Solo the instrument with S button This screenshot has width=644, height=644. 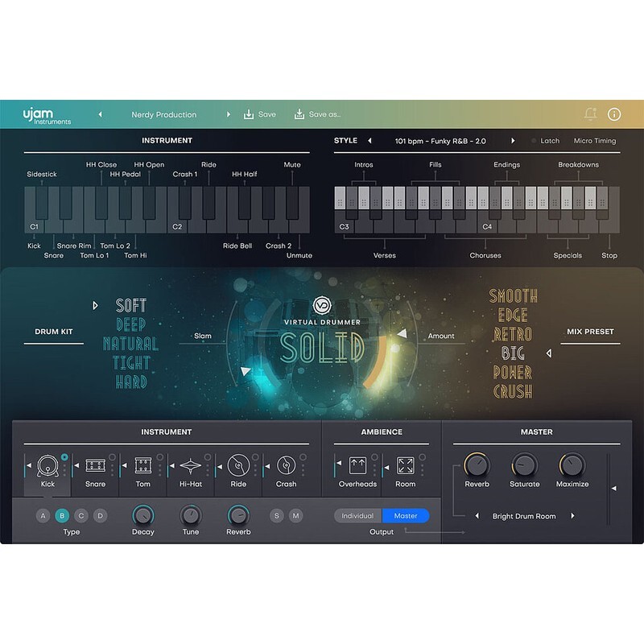coord(278,515)
